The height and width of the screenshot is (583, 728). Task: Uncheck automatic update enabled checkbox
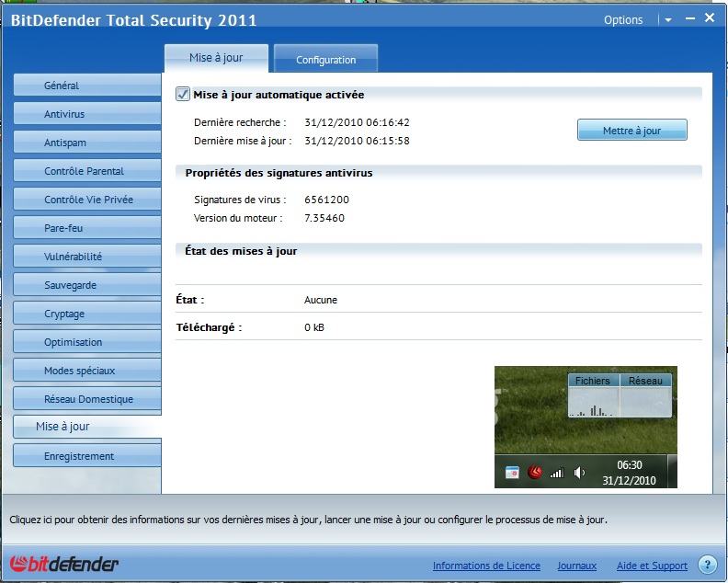coord(183,95)
